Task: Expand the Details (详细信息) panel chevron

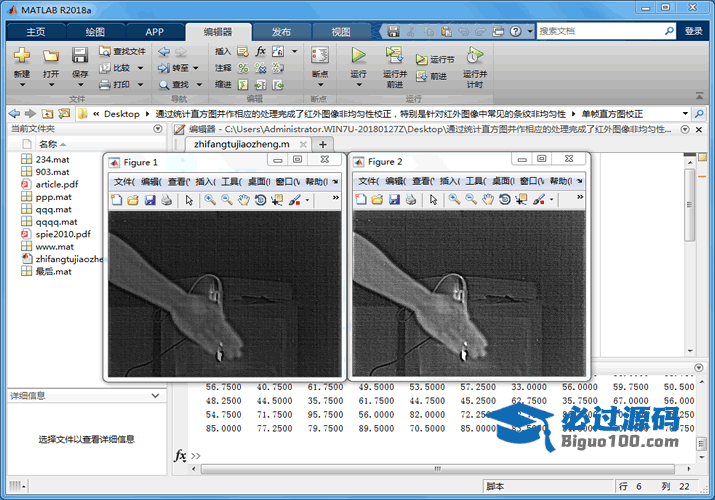Action: coord(155,396)
